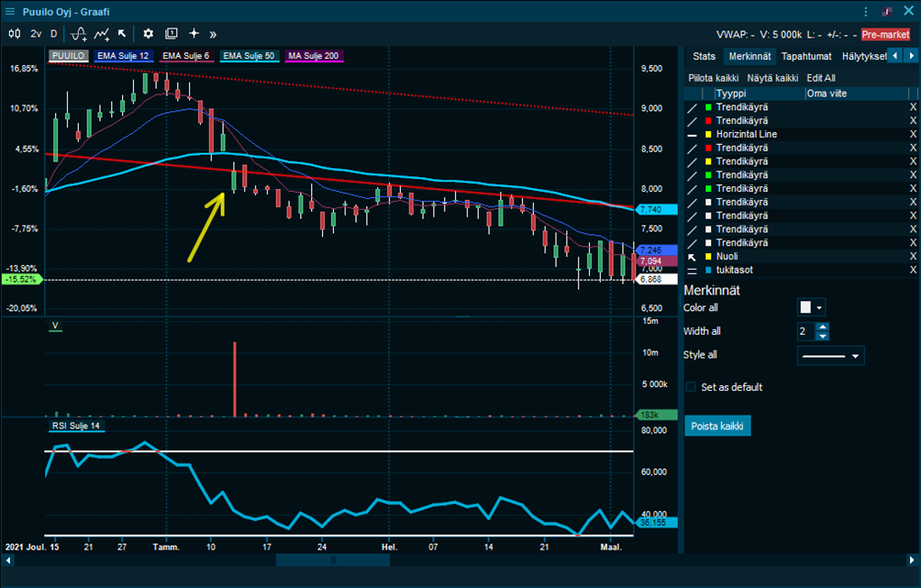Select the Nuoli annotation row

click(x=801, y=256)
